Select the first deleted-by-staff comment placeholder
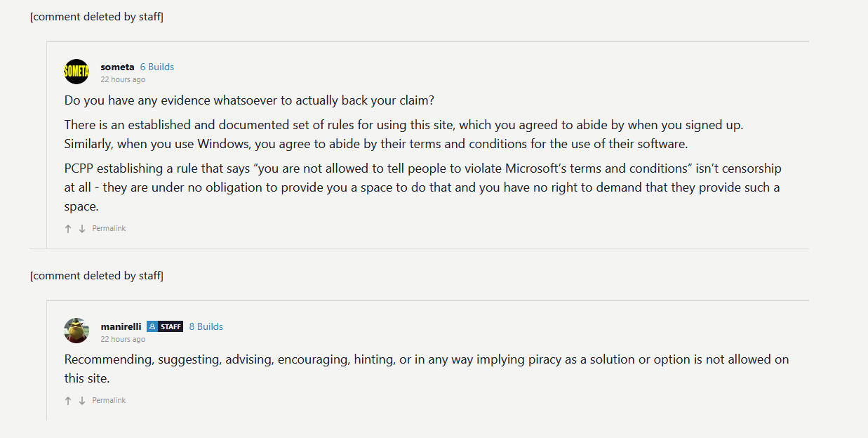 [97, 17]
